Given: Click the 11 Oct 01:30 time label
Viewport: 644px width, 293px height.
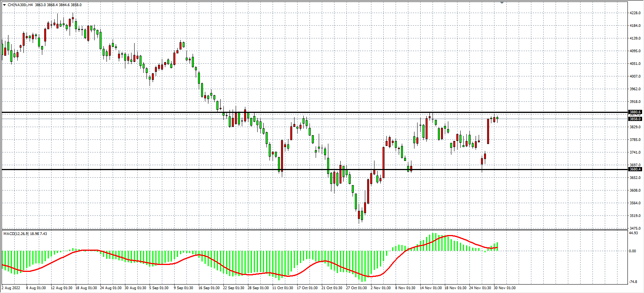Looking at the screenshot, I should (282, 288).
